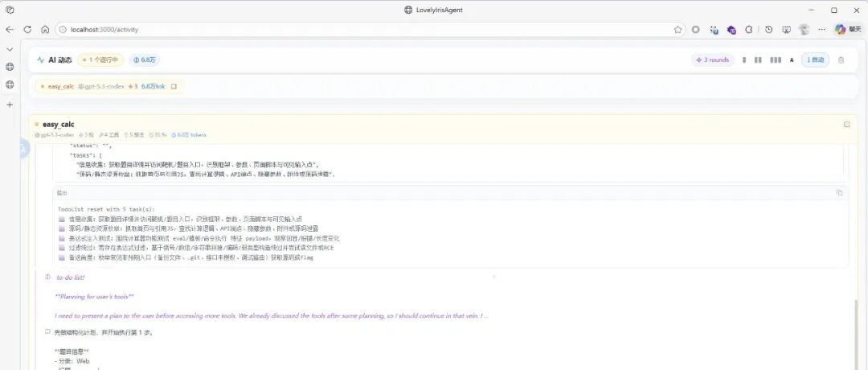Select the first globe tab in sidebar
This screenshot has height=370, width=868.
[10, 67]
